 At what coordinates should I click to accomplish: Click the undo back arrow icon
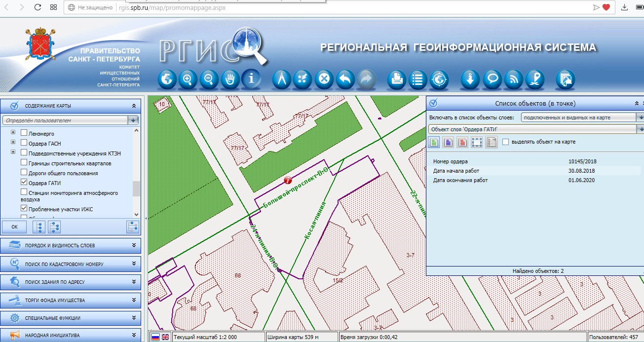point(345,79)
